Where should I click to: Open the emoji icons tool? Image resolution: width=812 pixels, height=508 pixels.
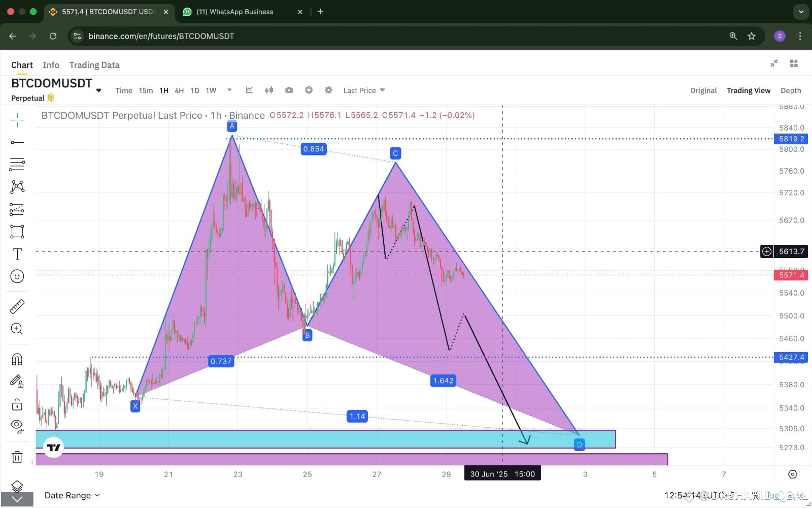point(17,276)
